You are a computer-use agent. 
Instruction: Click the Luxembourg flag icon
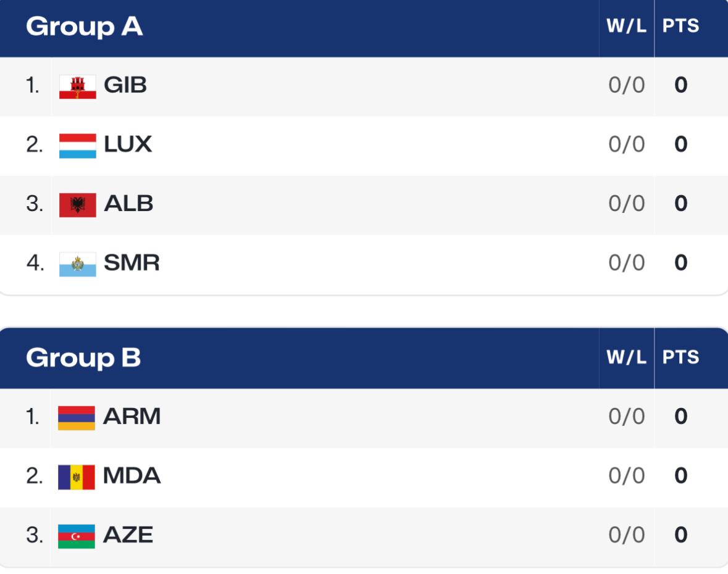pos(78,146)
